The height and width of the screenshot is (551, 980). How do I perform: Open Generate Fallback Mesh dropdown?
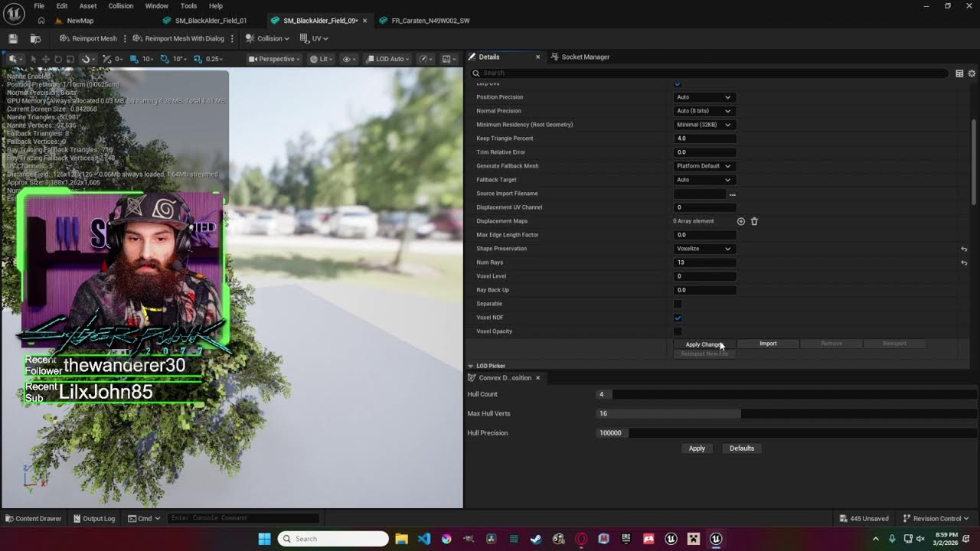pos(704,166)
